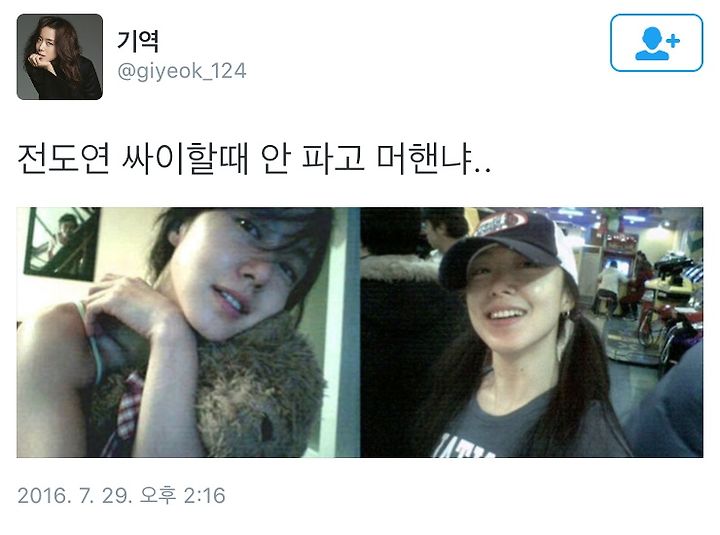720x535 pixels.
Task: Click the plus sign in follow icon
Action: click(x=673, y=40)
